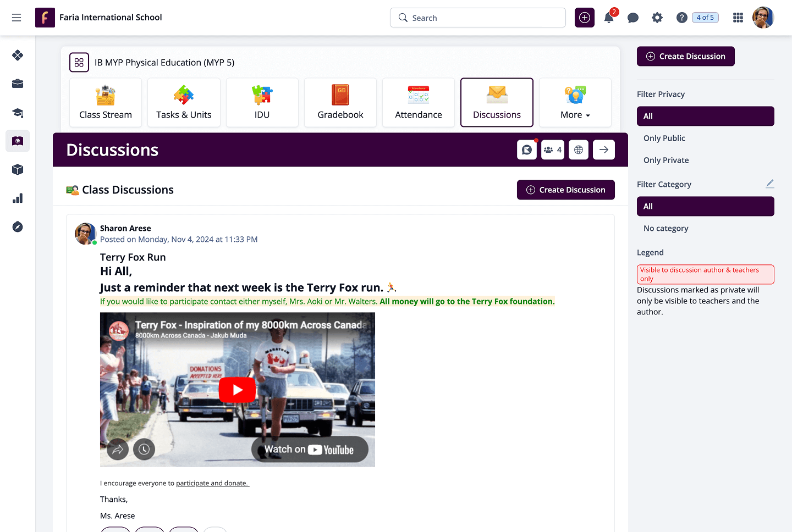Open the participate and donate link
This screenshot has height=532, width=792.
tap(212, 484)
